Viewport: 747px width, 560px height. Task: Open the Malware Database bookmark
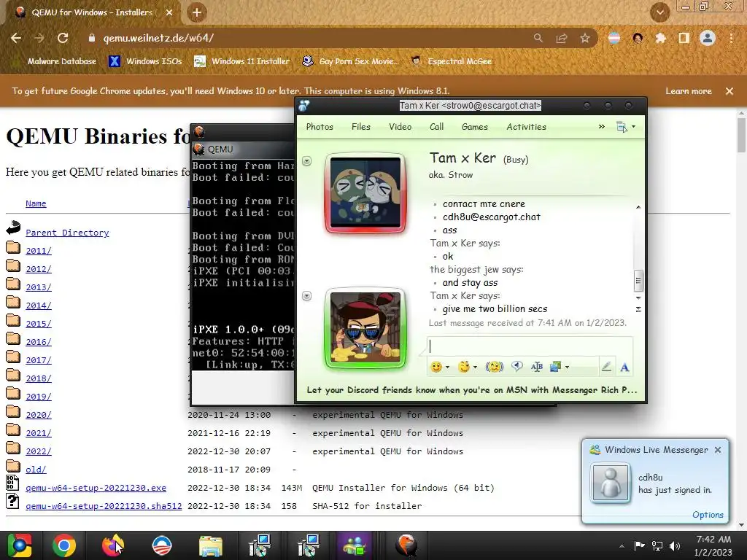point(61,61)
